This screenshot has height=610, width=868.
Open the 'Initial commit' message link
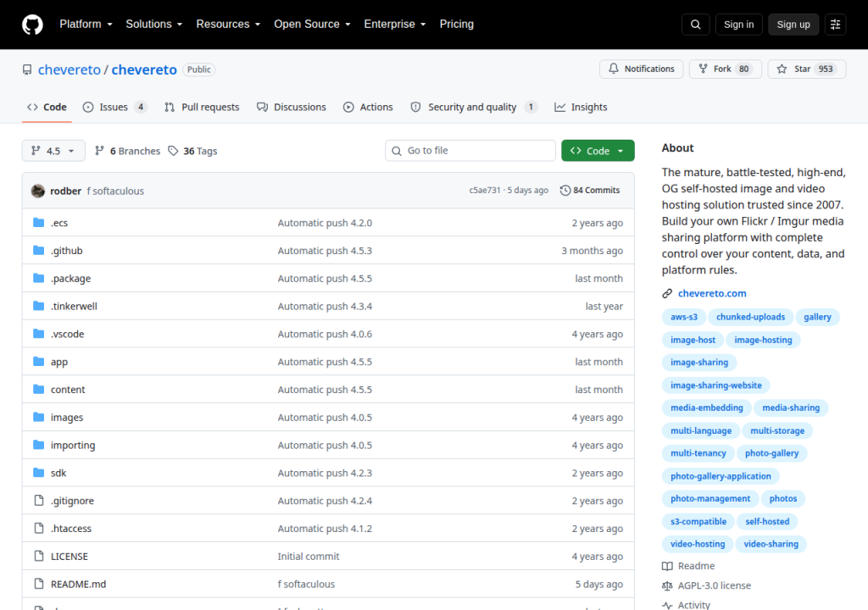tap(309, 557)
